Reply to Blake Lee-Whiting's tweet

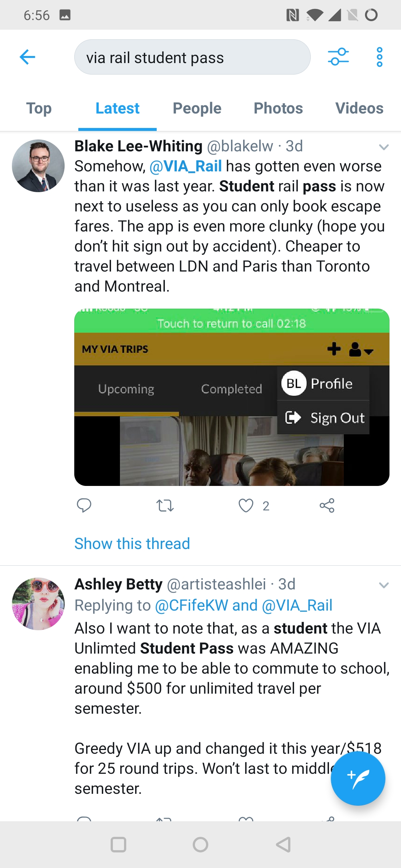84,506
